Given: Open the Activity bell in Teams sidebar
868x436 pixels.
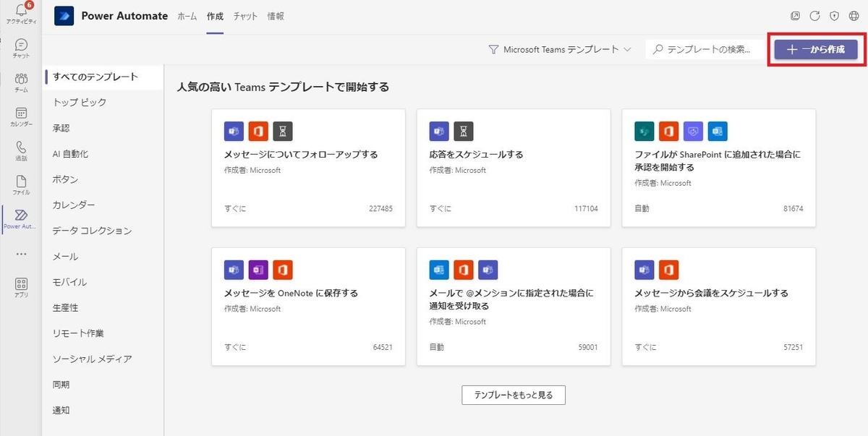Looking at the screenshot, I should click(x=21, y=13).
